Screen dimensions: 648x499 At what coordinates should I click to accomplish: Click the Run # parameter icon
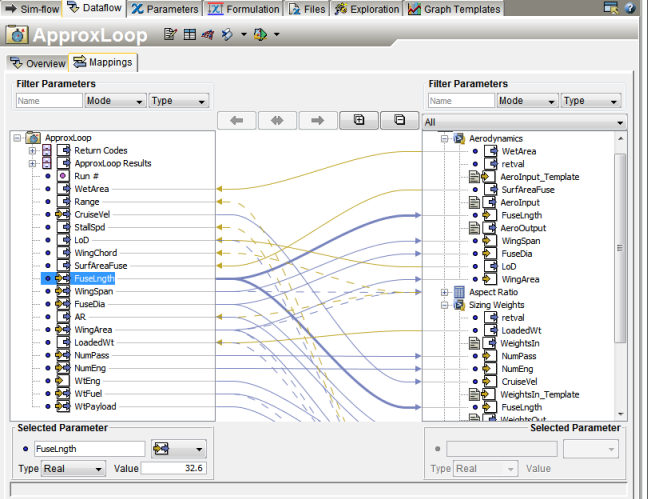pos(62,176)
